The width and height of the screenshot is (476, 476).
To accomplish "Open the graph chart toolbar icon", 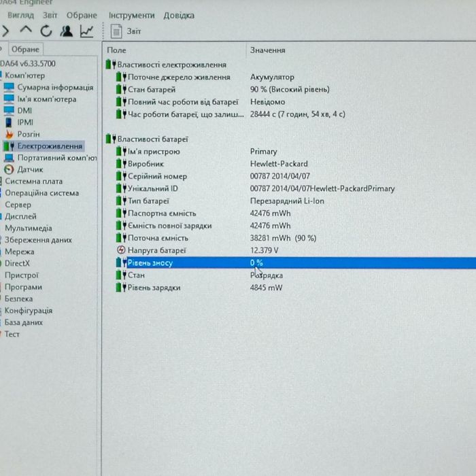I will point(86,31).
